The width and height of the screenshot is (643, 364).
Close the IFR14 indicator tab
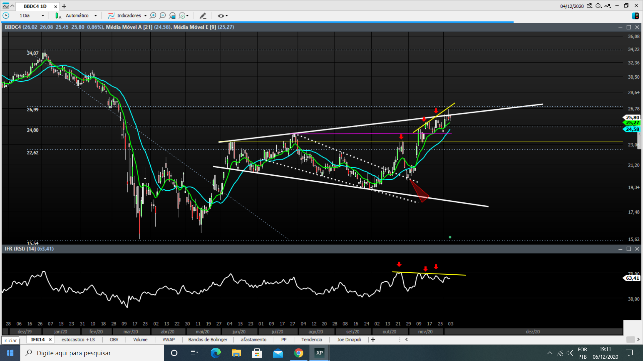pos(50,340)
